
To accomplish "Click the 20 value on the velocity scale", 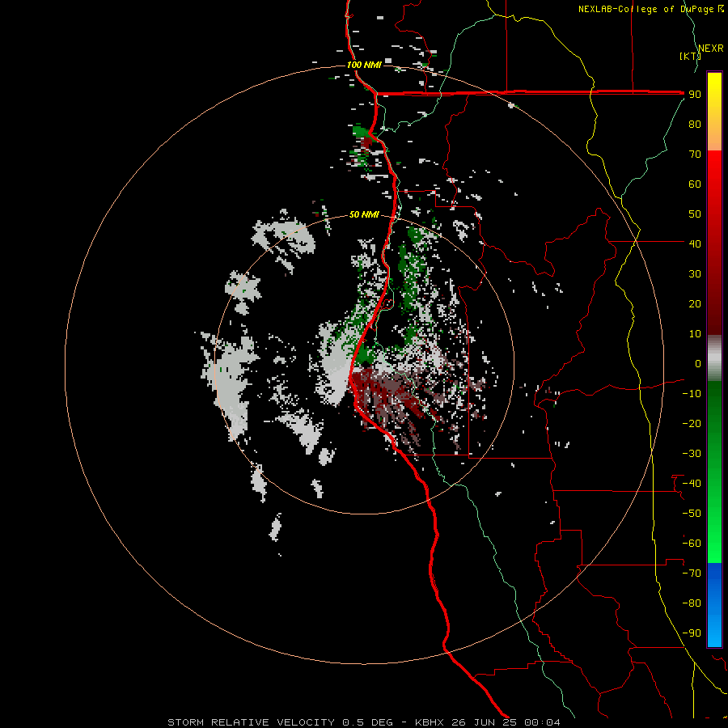I will point(695,304).
